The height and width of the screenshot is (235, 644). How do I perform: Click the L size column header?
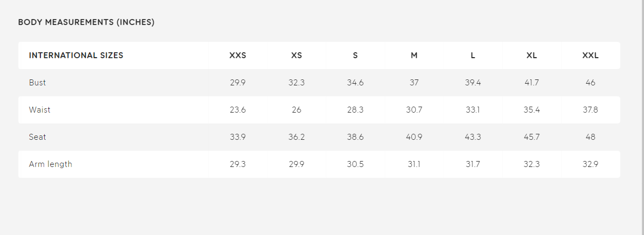pyautogui.click(x=473, y=55)
